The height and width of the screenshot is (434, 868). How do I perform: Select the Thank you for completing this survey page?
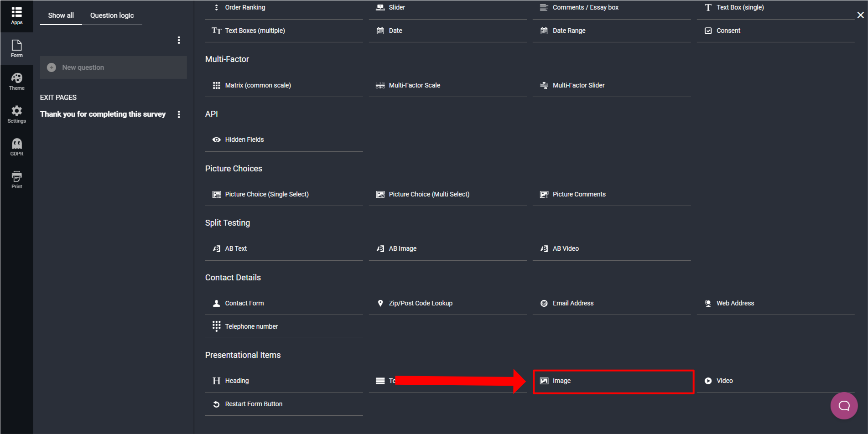tap(103, 114)
